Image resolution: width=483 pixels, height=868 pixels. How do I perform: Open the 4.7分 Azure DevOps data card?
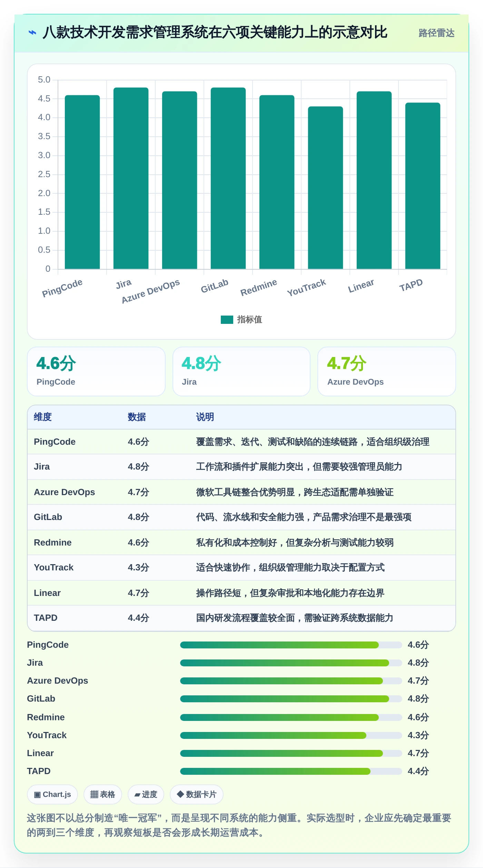click(387, 372)
